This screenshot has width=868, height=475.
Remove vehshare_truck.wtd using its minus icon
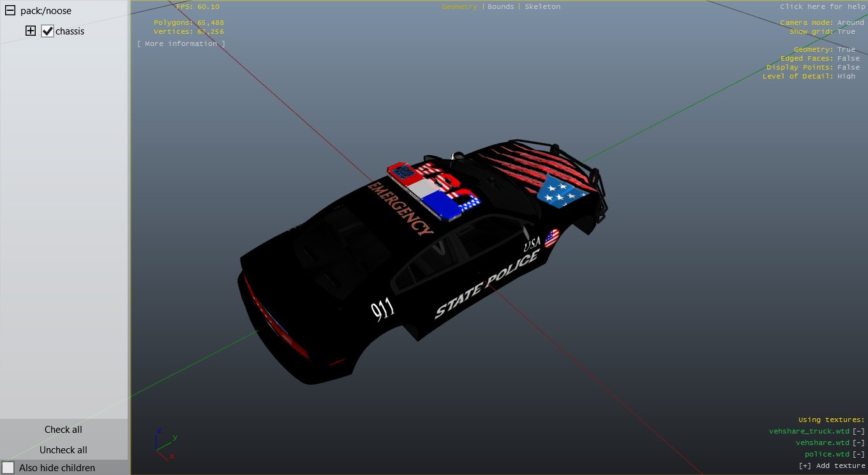click(859, 432)
